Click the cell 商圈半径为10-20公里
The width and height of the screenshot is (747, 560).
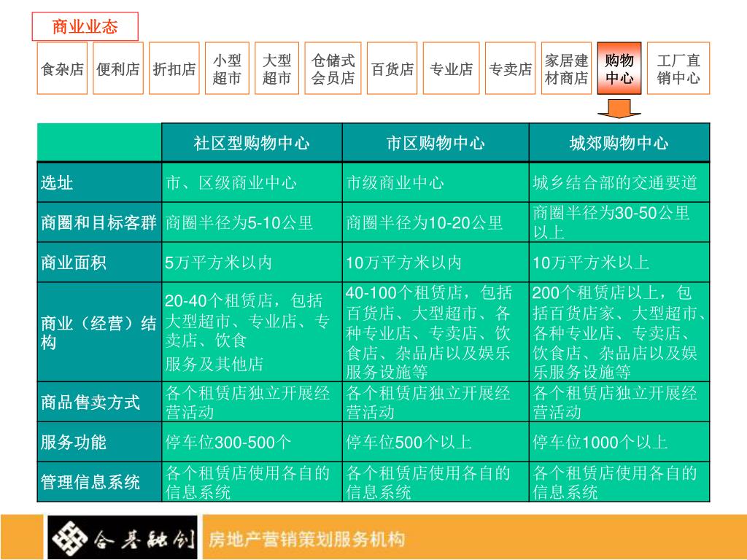pos(436,222)
